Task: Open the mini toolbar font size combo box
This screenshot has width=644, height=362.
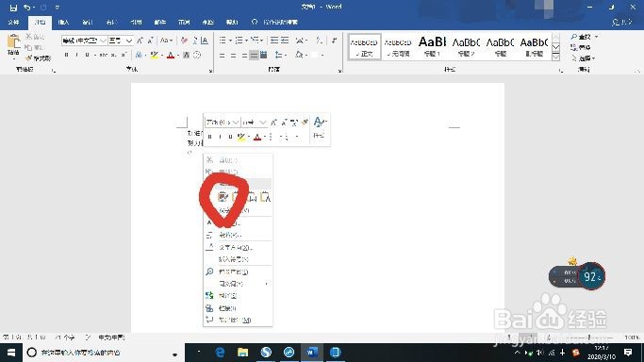Action: pyautogui.click(x=255, y=123)
